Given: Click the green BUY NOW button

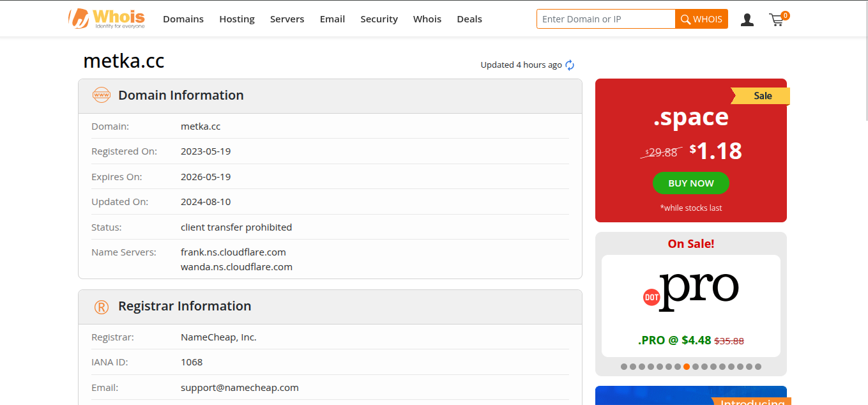Looking at the screenshot, I should point(691,183).
